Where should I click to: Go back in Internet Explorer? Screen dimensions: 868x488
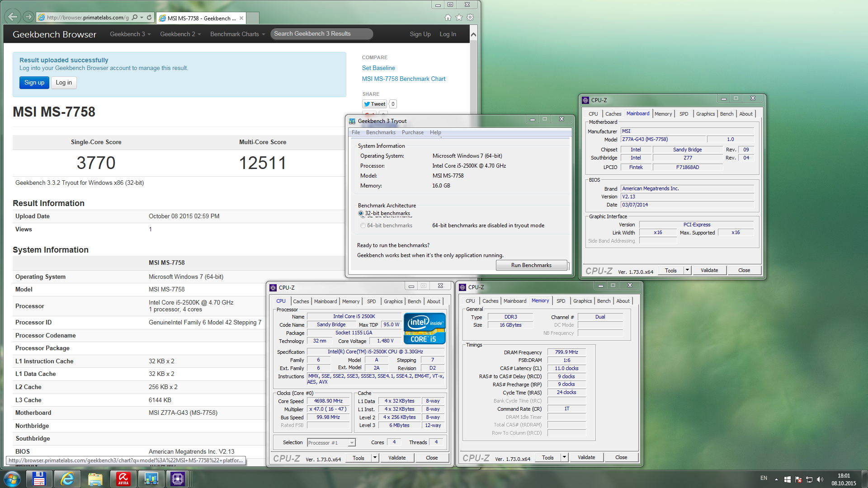tap(13, 17)
